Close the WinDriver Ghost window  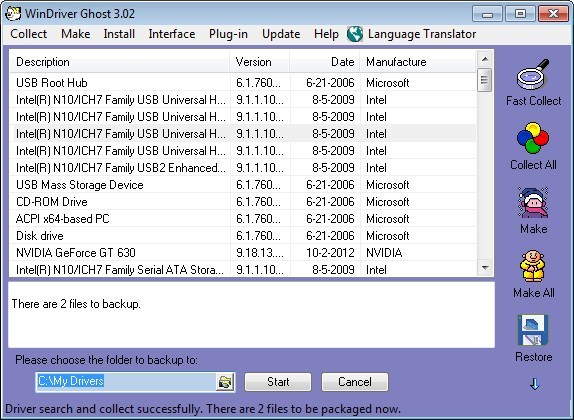point(553,14)
